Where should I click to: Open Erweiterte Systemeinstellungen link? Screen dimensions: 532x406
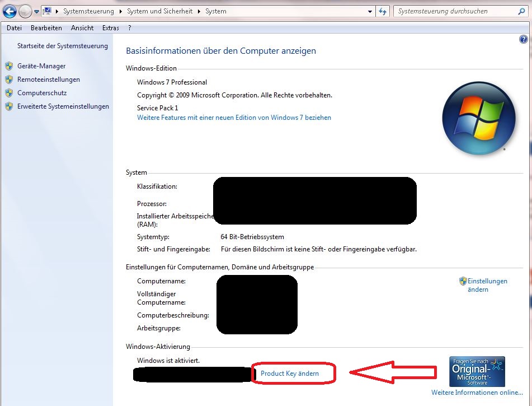[x=63, y=106]
